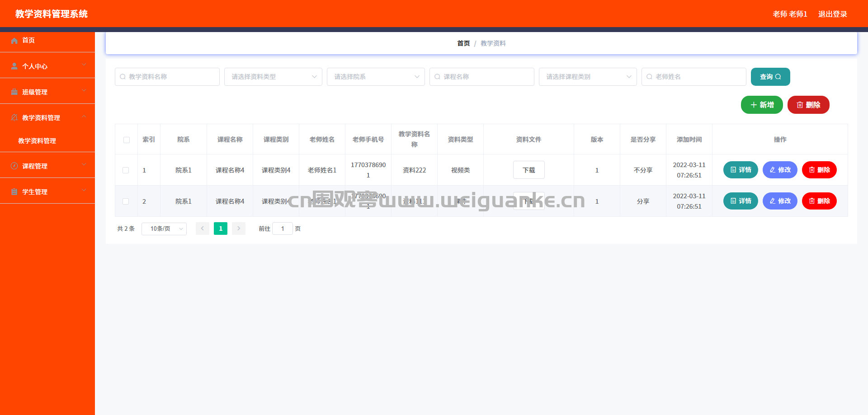Open 首页 in the sidebar
This screenshot has width=868, height=415.
[47, 41]
